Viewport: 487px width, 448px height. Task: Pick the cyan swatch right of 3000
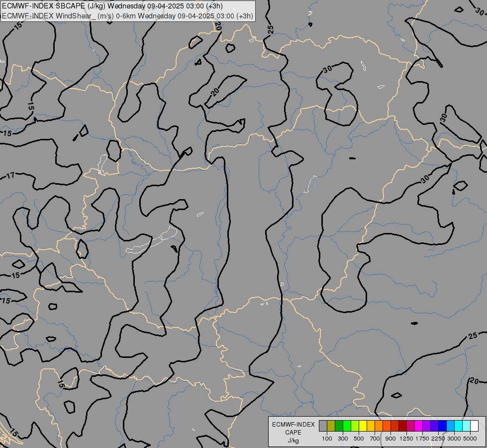[458, 426]
